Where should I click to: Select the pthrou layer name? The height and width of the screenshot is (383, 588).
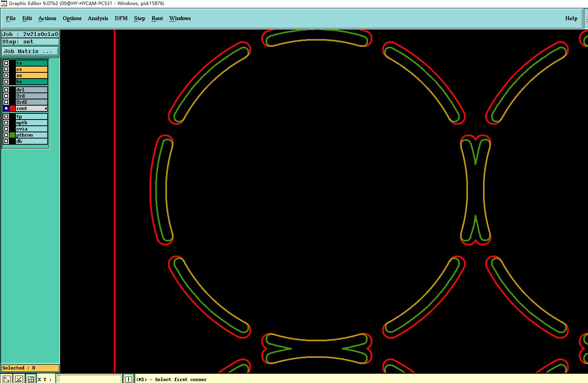(32, 135)
